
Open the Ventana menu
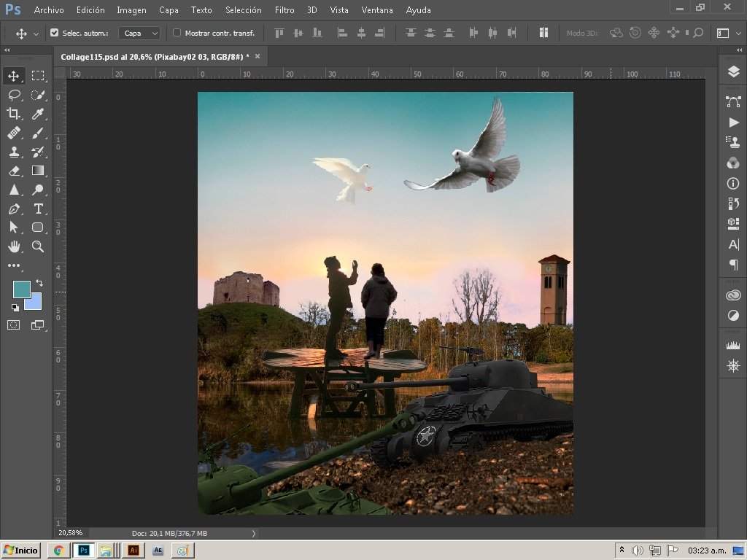click(377, 9)
